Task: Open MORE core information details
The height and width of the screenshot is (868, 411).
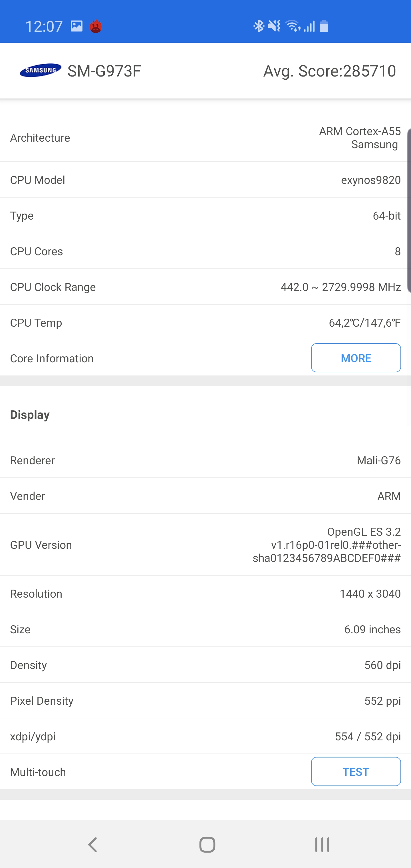Action: pyautogui.click(x=356, y=358)
